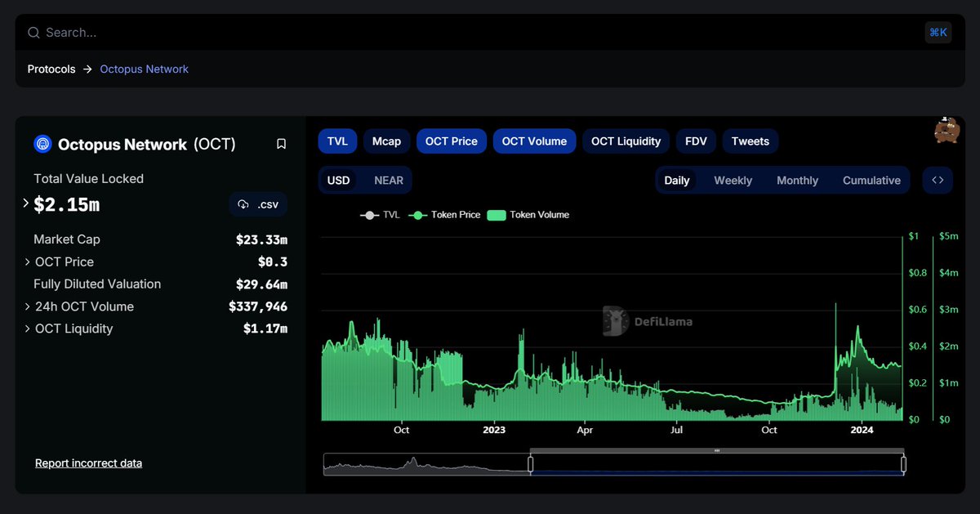Screen dimensions: 980x514
Task: Toggle OCT Volume chart metric
Action: click(x=534, y=141)
